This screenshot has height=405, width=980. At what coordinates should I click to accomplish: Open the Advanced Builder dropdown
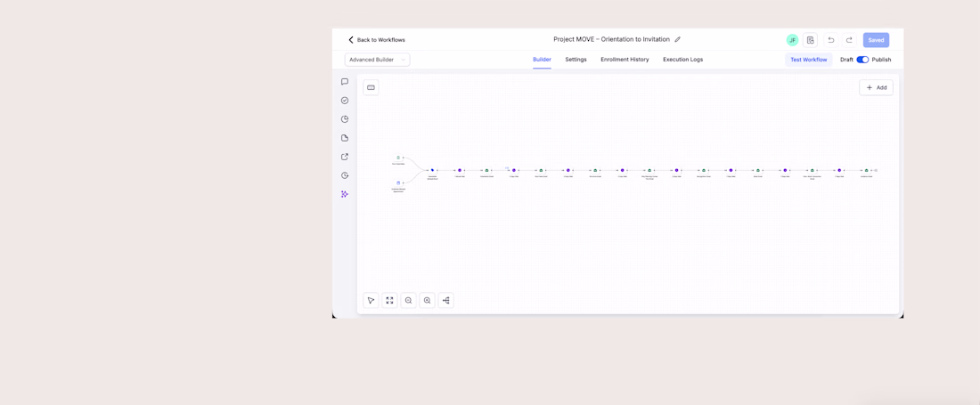[x=378, y=60]
